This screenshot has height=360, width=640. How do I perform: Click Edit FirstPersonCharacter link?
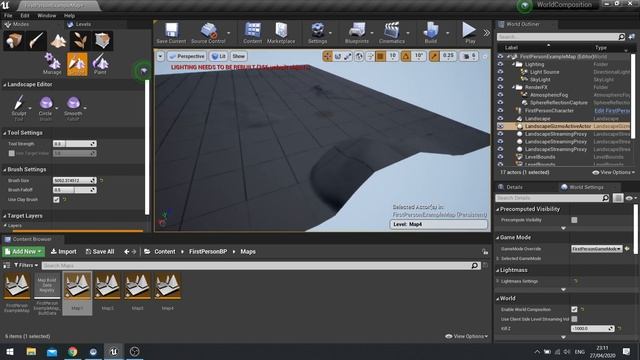pos(611,111)
